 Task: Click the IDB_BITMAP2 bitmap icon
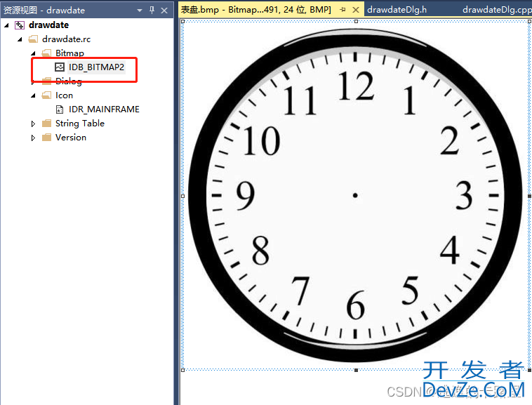(x=60, y=67)
